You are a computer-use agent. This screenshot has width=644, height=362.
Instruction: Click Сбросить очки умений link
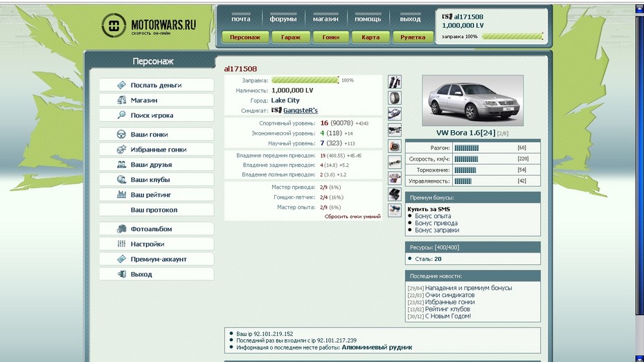352,216
